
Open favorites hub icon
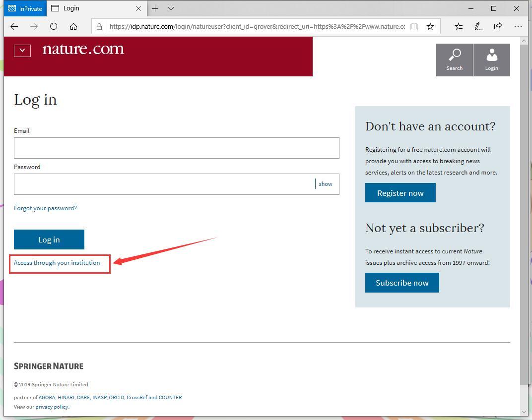click(x=459, y=26)
